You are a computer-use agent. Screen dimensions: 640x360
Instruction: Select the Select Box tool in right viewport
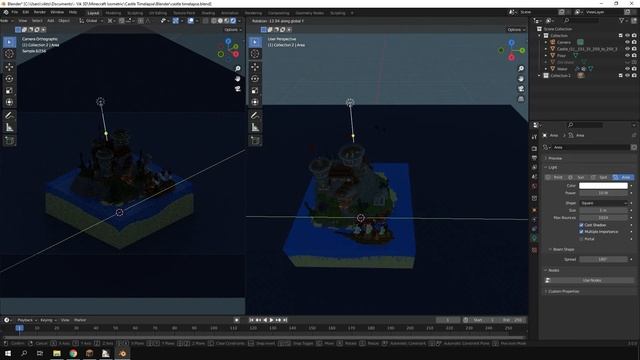[255, 42]
